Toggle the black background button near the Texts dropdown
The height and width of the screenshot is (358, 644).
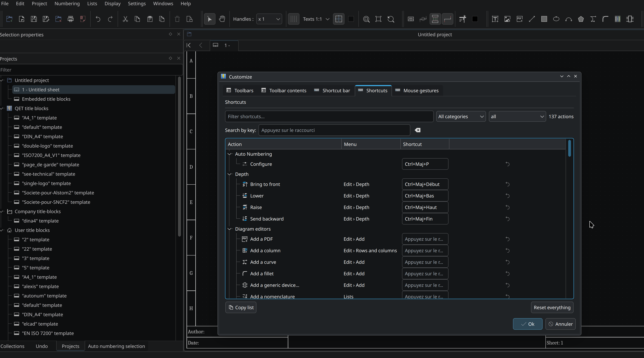[351, 19]
